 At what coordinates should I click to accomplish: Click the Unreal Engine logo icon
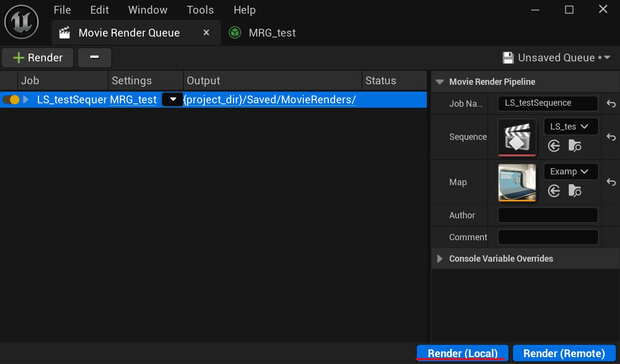coord(21,22)
